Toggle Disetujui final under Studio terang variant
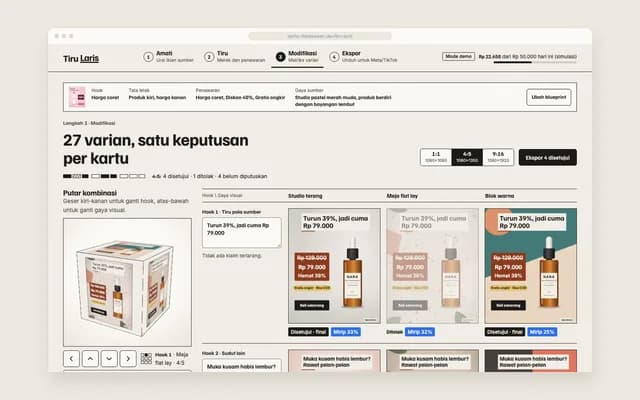This screenshot has width=640, height=400. 308,332
